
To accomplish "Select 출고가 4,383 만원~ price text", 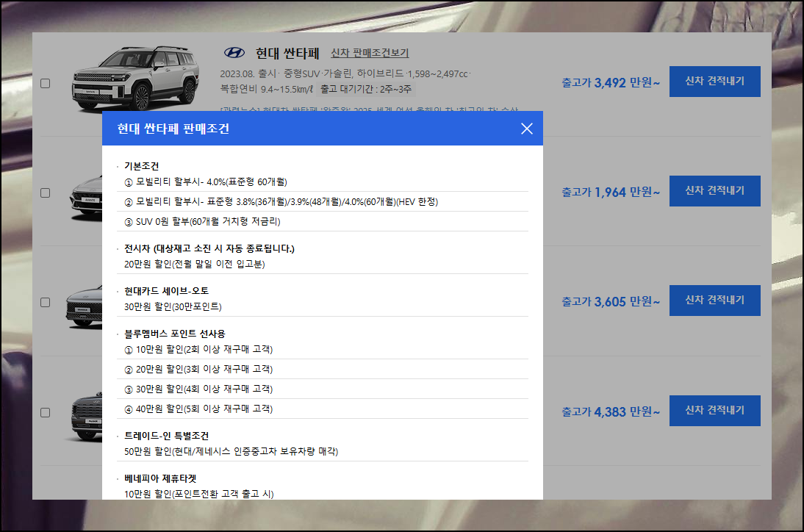I will 611,411.
